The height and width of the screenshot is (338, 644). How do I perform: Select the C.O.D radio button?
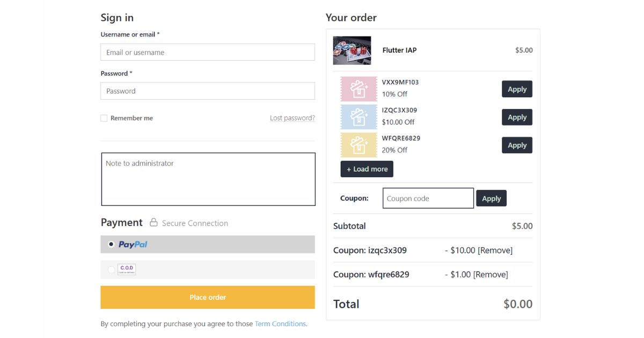pyautogui.click(x=110, y=269)
